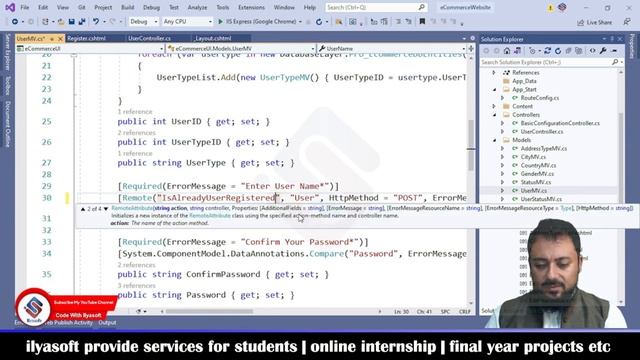Click the user account avatar icon
640x360 pixels.
point(562,7)
